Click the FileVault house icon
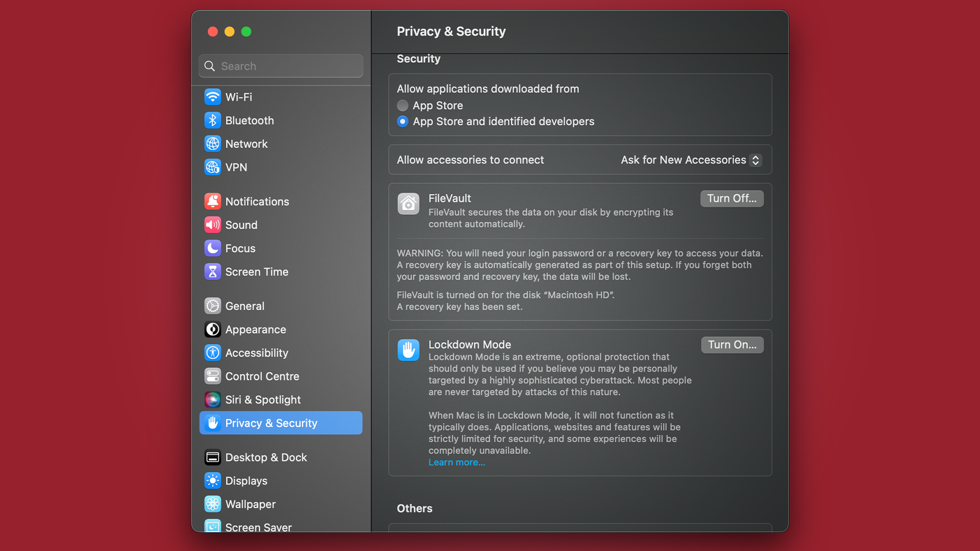This screenshot has height=551, width=980. [x=408, y=204]
